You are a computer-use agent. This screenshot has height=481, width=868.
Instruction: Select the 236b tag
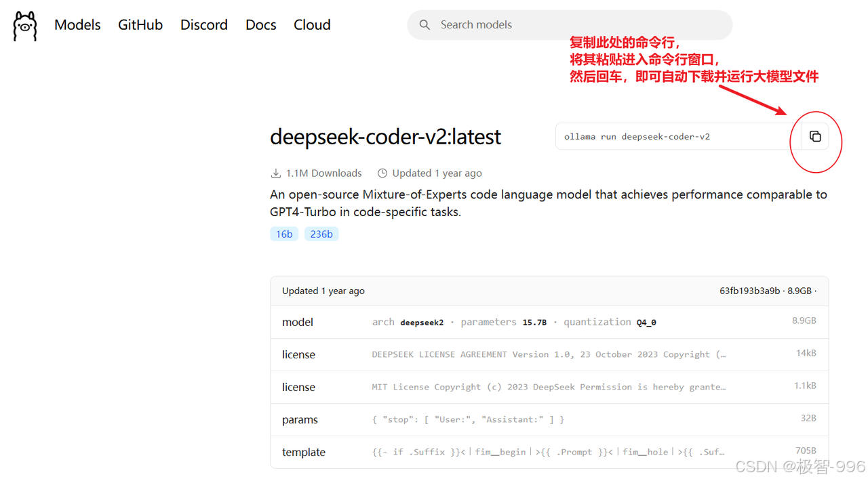[x=321, y=234]
